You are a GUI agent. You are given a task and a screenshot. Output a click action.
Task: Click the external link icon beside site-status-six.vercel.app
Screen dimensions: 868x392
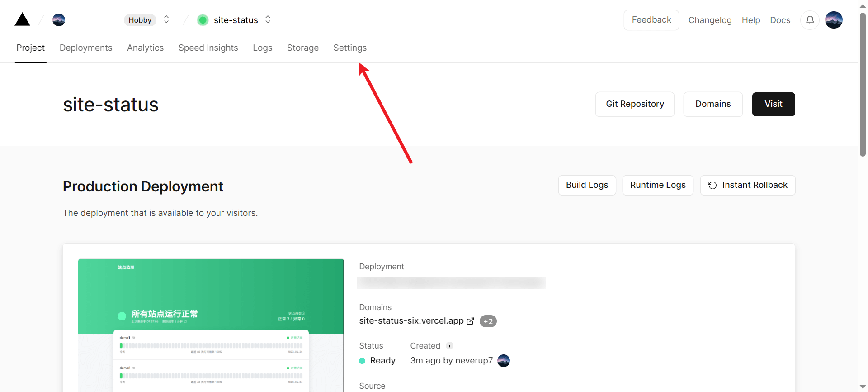point(470,321)
